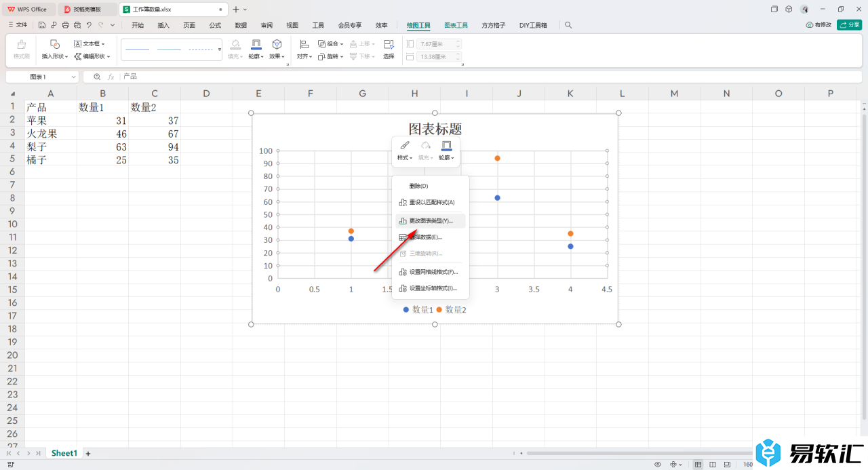The height and width of the screenshot is (470, 868).
Task: Click the chart title 图表标题
Action: point(435,130)
